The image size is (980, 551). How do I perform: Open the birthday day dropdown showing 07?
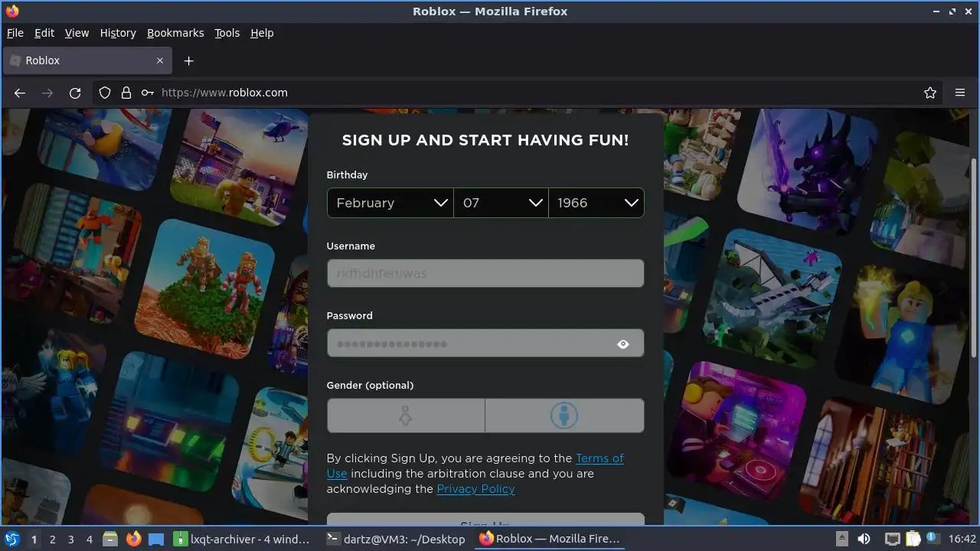[501, 203]
